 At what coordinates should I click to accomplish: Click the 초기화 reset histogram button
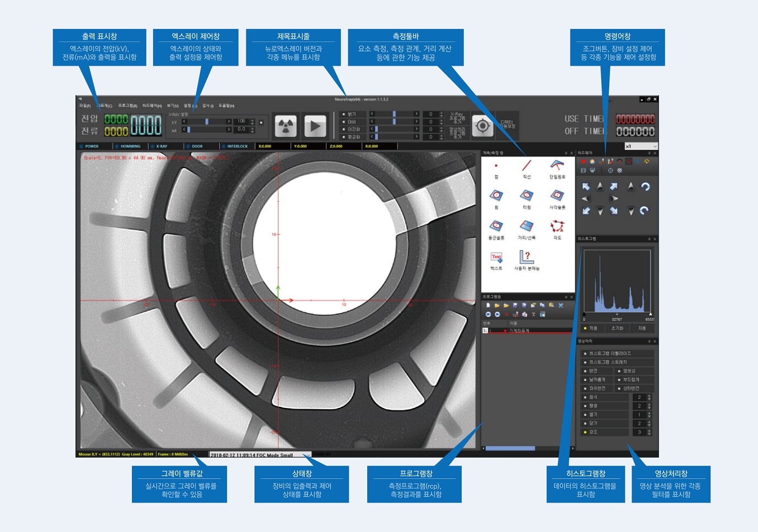[617, 328]
